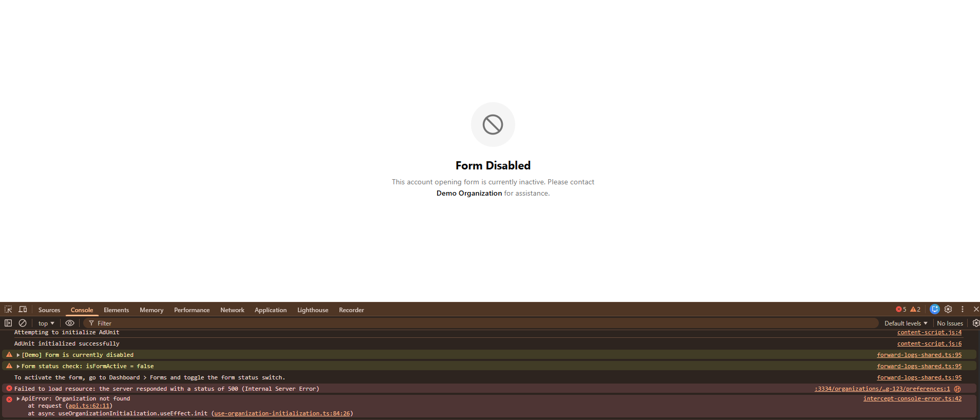This screenshot has height=420, width=980.
Task: Open the 'top' JavaScript context dropdown
Action: pos(46,323)
